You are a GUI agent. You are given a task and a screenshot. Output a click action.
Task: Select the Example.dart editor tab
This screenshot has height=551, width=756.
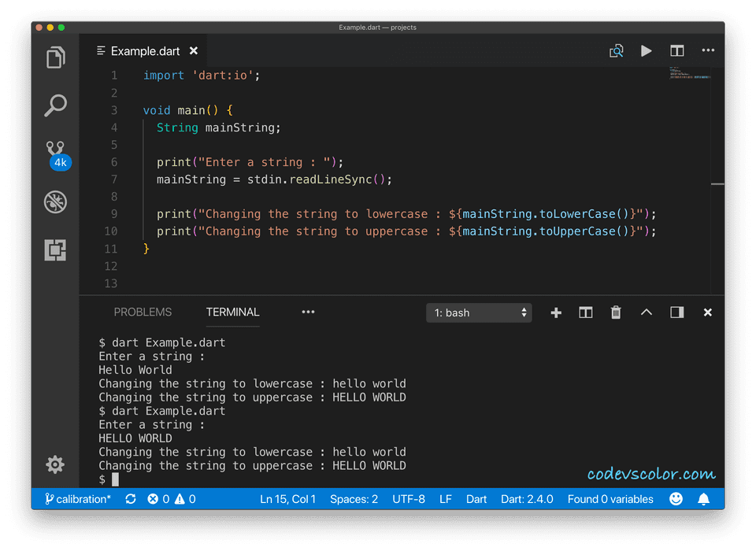point(146,50)
